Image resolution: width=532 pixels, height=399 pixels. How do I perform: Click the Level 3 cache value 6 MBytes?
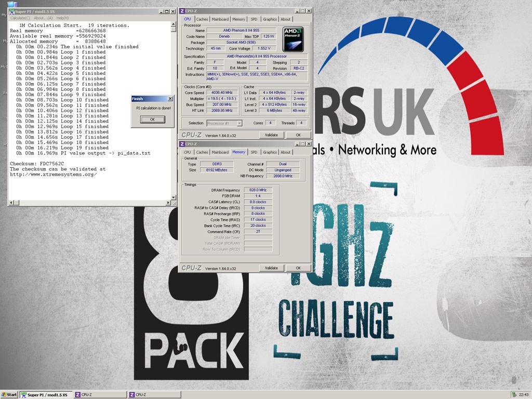[x=274, y=110]
